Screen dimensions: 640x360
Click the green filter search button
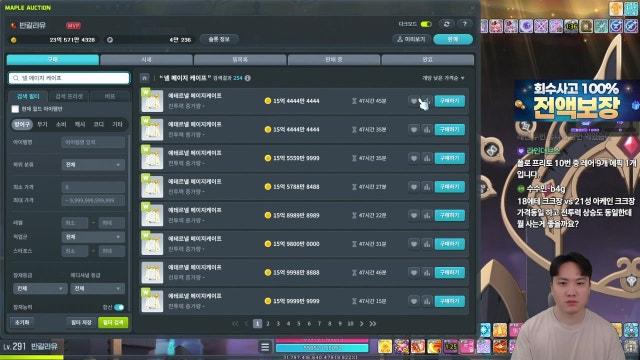point(113,323)
